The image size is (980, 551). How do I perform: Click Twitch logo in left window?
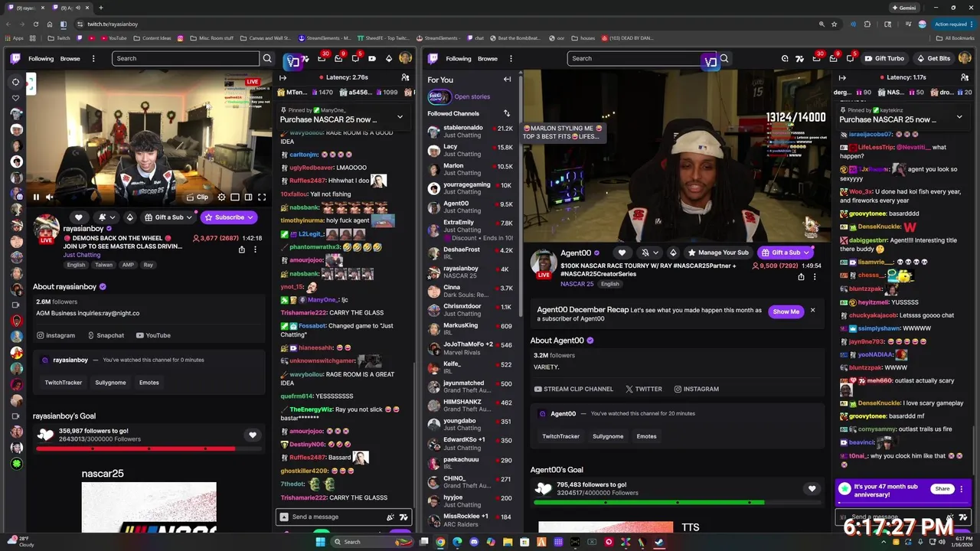click(15, 58)
